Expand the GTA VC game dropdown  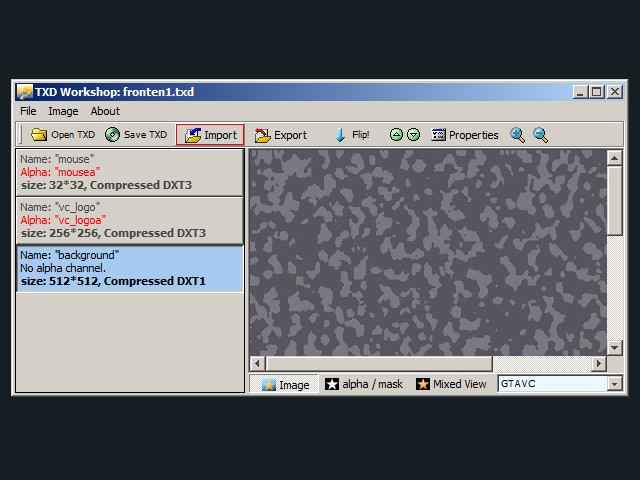[x=614, y=384]
